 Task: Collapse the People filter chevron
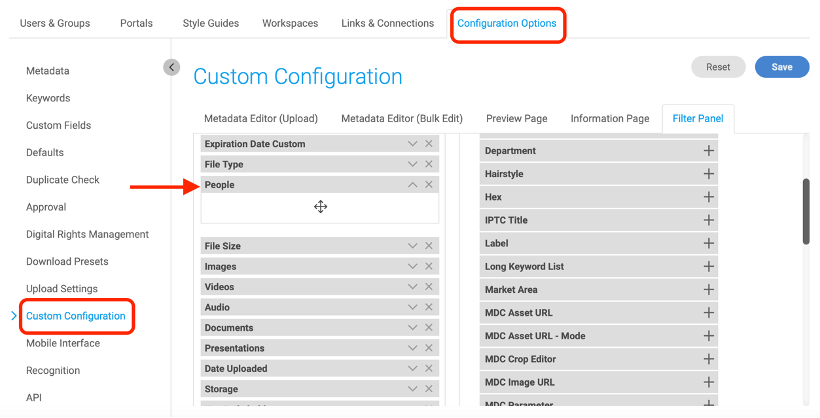(412, 185)
